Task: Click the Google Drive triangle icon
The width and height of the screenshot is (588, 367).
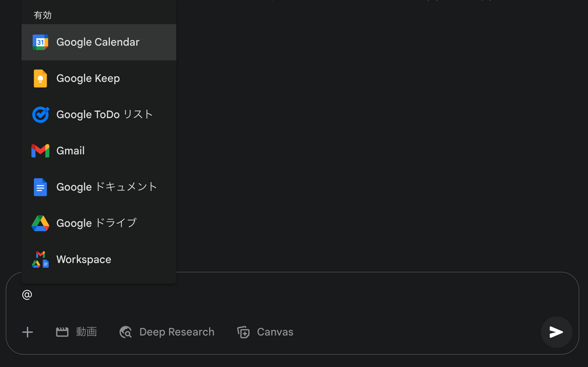Action: point(40,223)
